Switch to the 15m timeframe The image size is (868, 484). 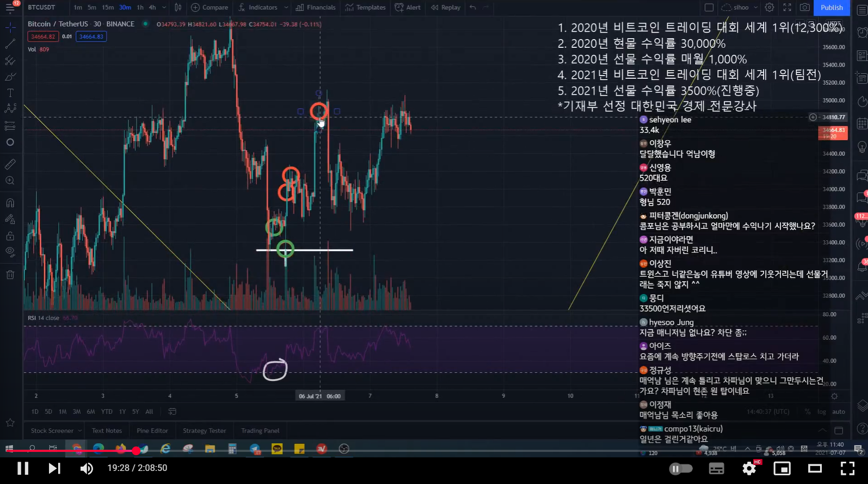tap(108, 8)
